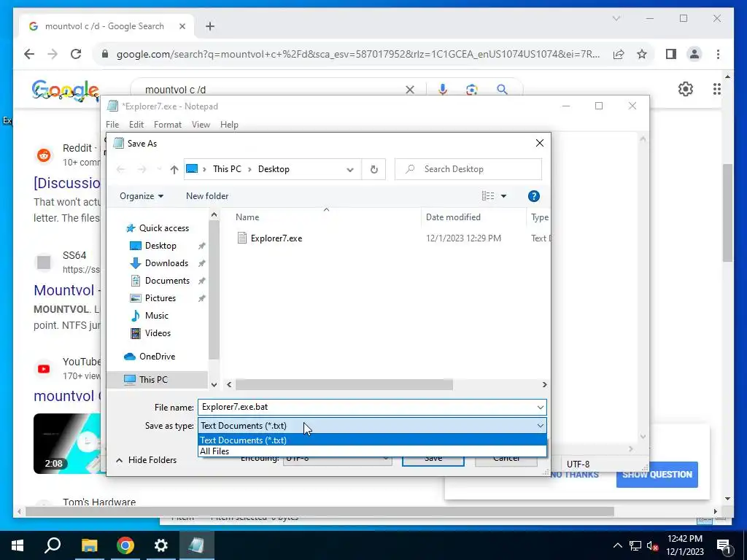
Task: Click Chrome share page icon
Action: click(619, 54)
